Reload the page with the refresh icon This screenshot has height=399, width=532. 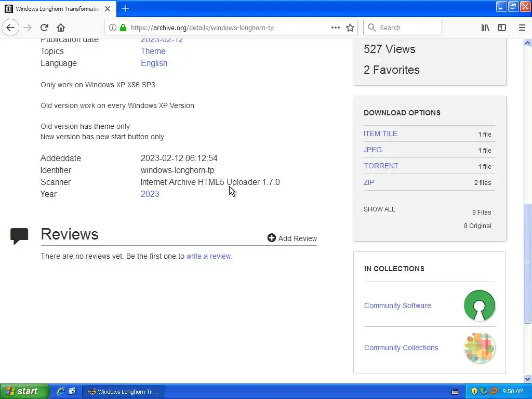pyautogui.click(x=45, y=28)
